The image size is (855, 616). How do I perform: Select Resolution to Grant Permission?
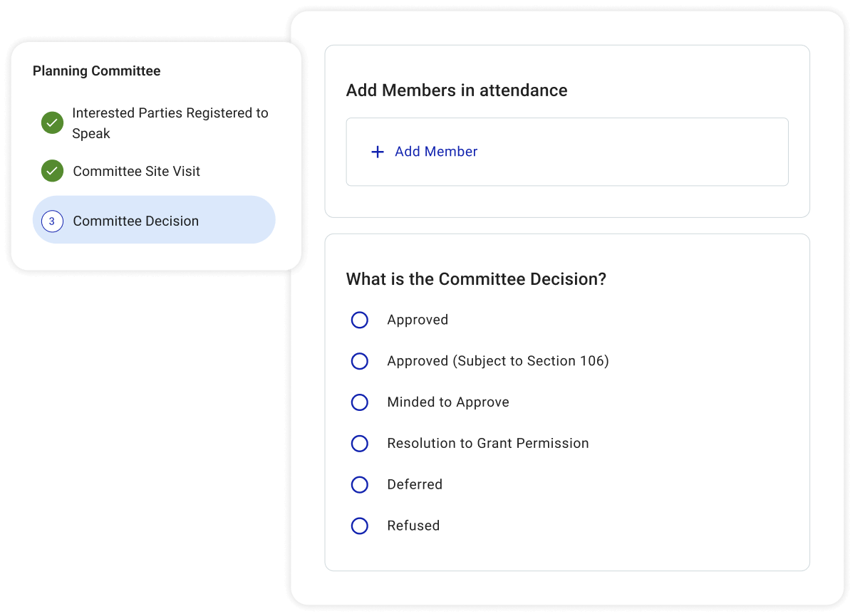[360, 443]
